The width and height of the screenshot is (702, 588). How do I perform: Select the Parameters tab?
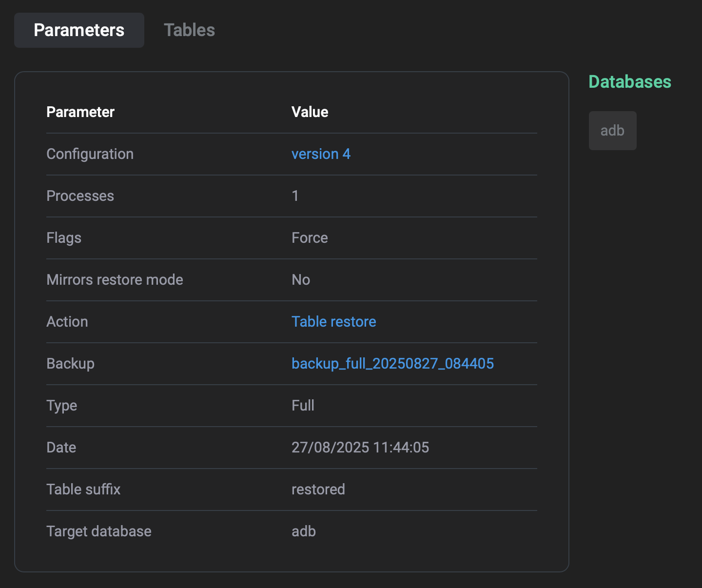pos(78,30)
